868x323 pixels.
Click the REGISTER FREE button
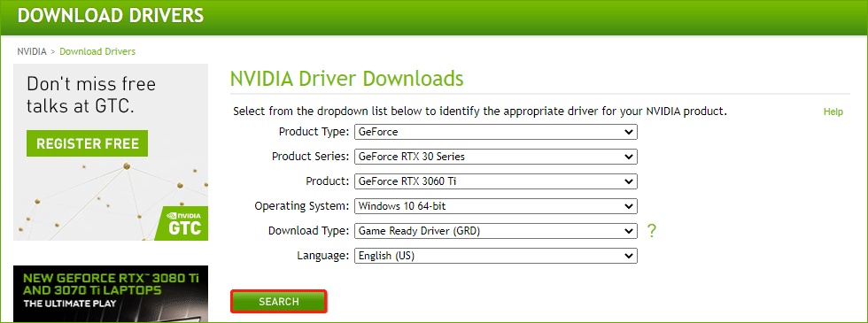point(87,143)
